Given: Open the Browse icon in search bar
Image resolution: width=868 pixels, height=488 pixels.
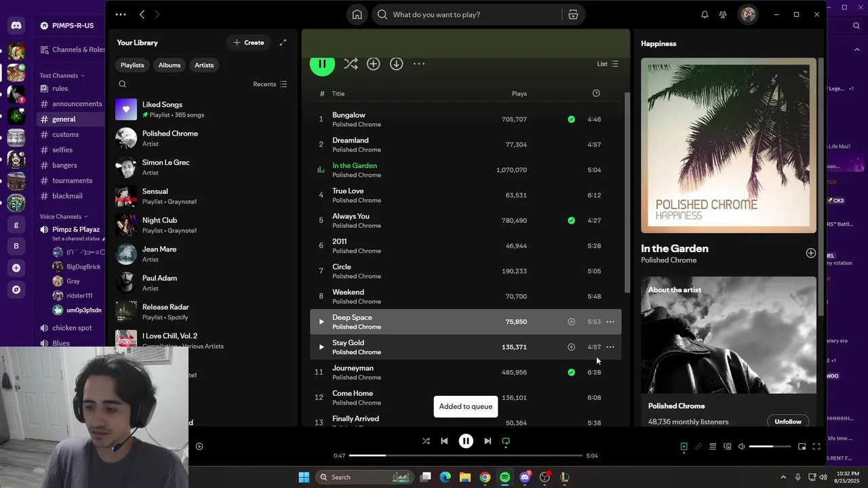Looking at the screenshot, I should 573,14.
